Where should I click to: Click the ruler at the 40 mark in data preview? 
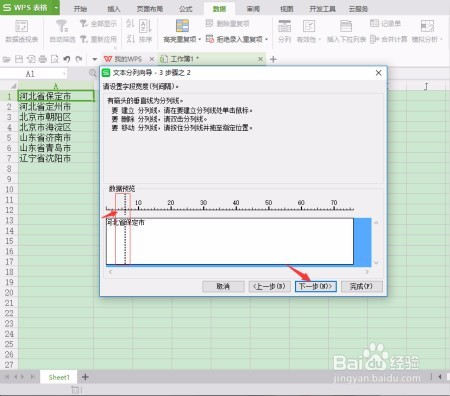pos(236,205)
